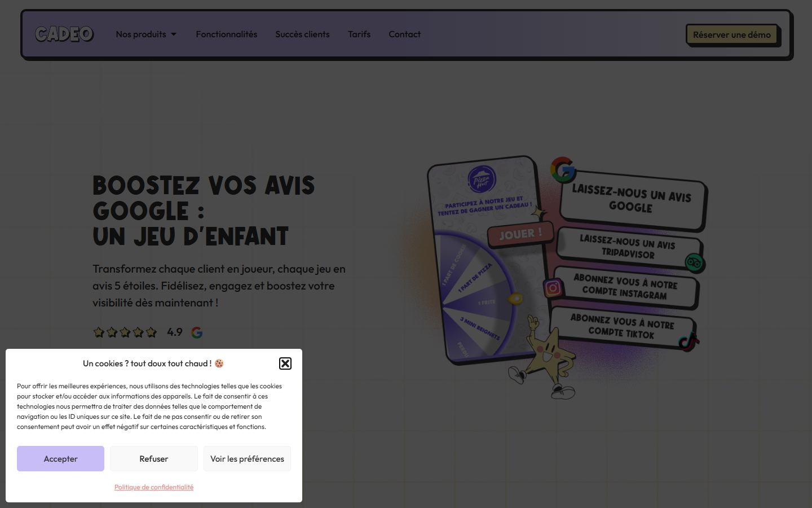Open Politique de confidentialité link
This screenshot has height=508, width=812.
[154, 487]
